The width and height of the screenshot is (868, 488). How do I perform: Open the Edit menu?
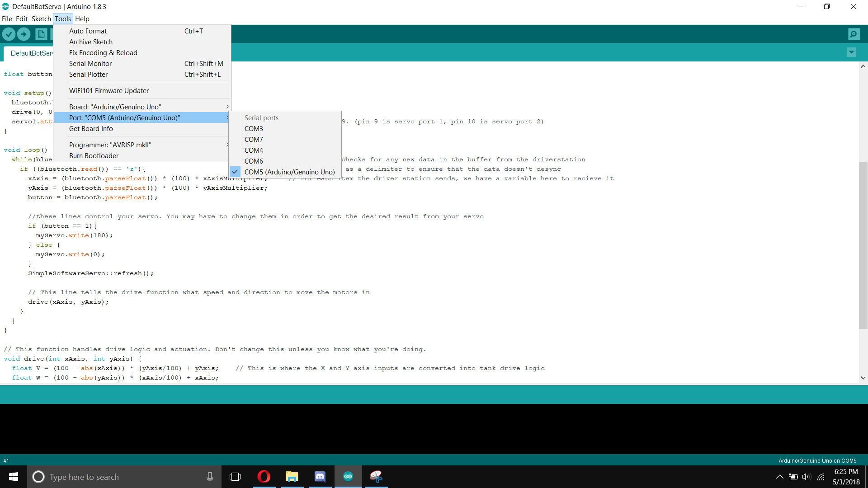pyautogui.click(x=22, y=19)
